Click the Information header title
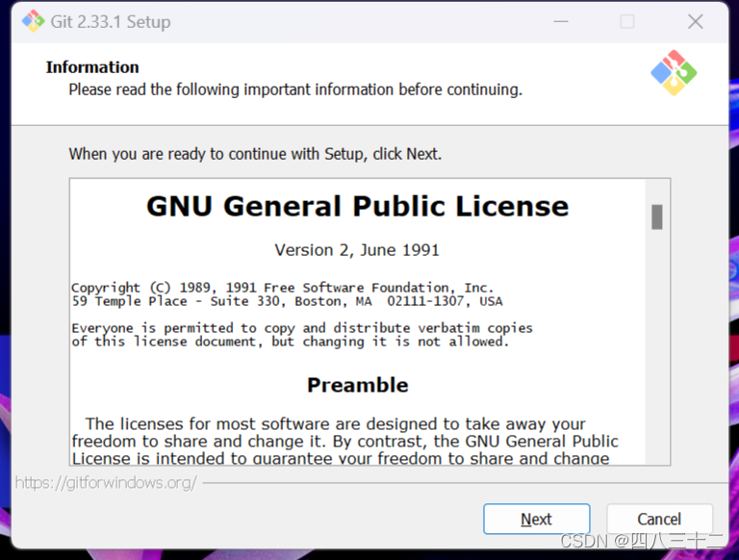739x560 pixels. click(x=92, y=67)
